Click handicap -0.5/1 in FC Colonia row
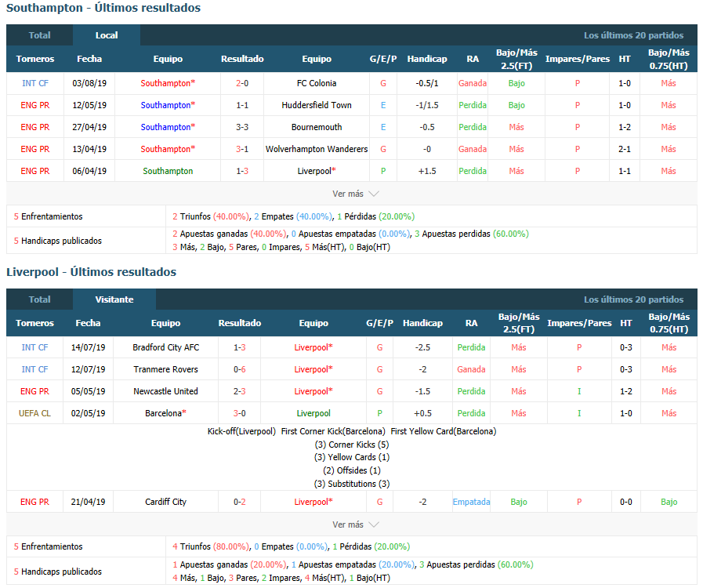 (x=427, y=83)
